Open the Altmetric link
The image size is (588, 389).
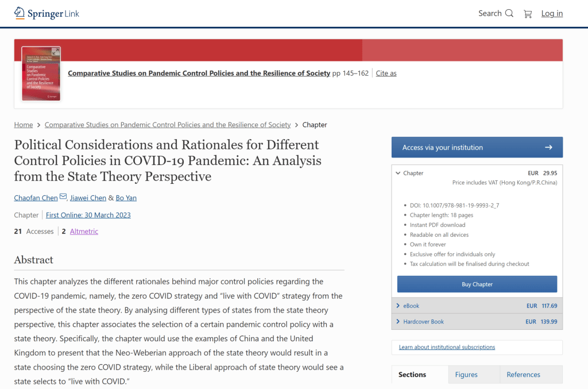[84, 232]
